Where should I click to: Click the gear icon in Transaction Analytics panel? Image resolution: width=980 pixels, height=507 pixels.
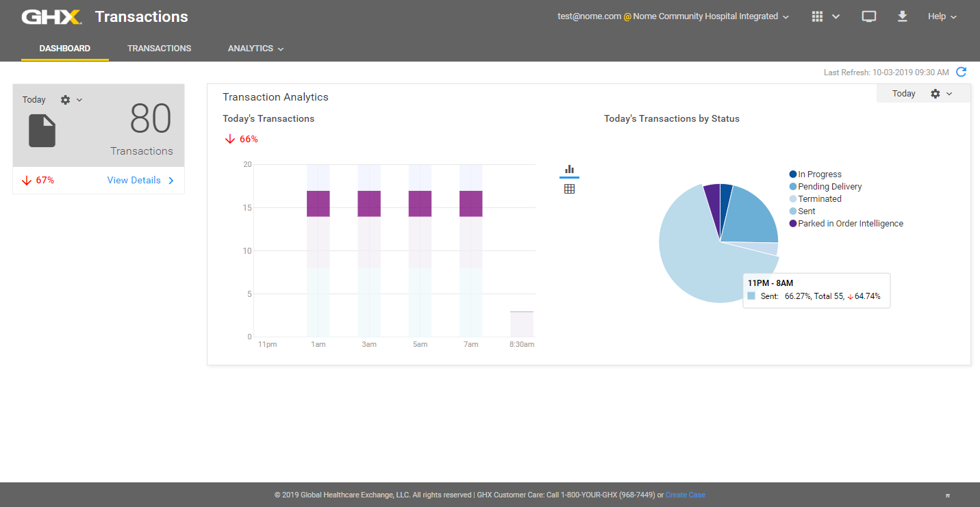935,94
